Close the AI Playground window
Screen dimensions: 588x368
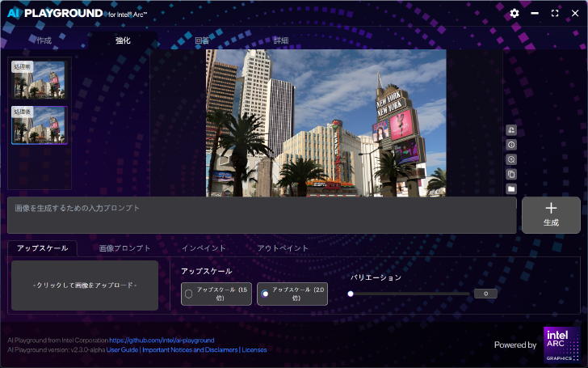[575, 13]
